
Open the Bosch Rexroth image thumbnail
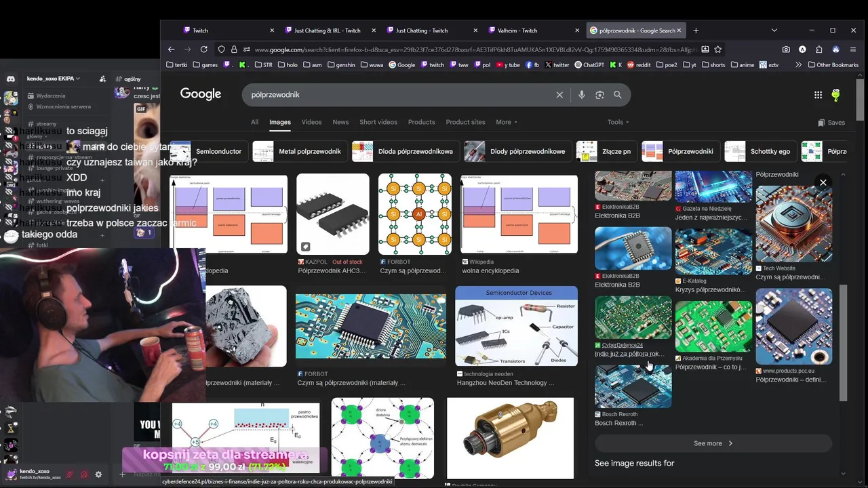point(633,387)
